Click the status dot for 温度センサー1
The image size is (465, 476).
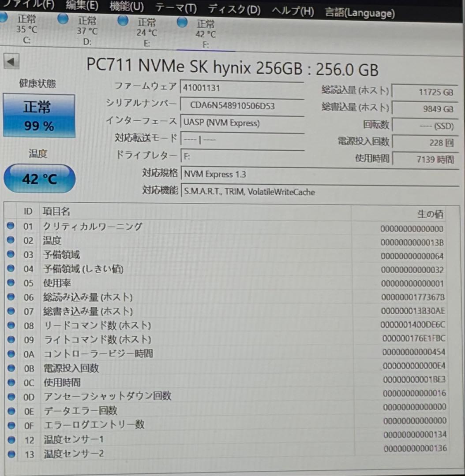[x=11, y=439]
